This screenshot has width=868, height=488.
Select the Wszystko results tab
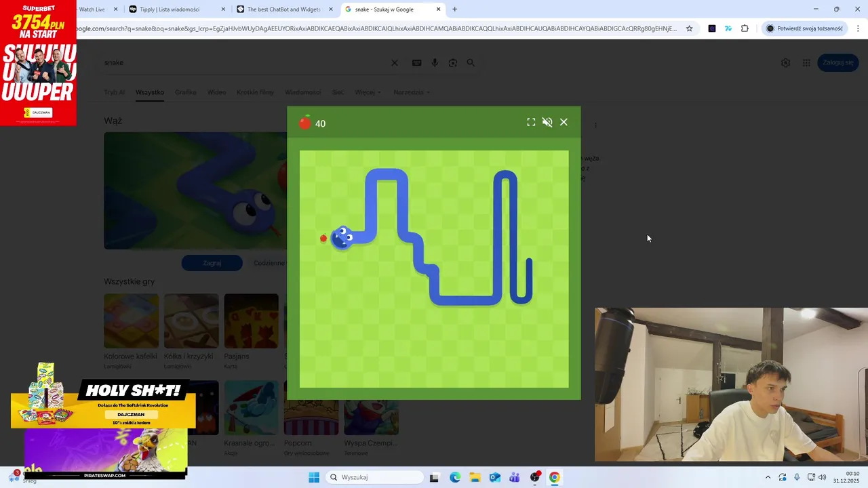click(x=150, y=92)
